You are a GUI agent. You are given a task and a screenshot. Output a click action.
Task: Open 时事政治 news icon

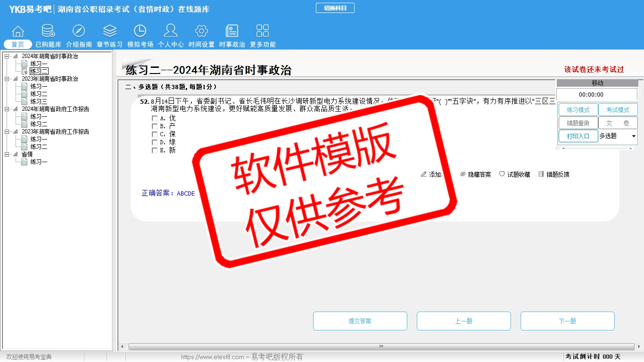point(232,32)
